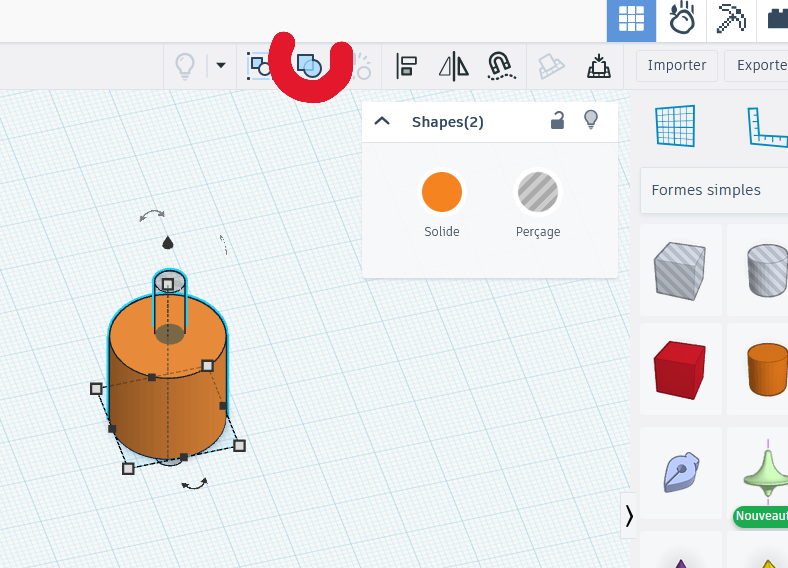Pick the striped hole cylinder shape
This screenshot has height=568, width=788.
pos(766,270)
